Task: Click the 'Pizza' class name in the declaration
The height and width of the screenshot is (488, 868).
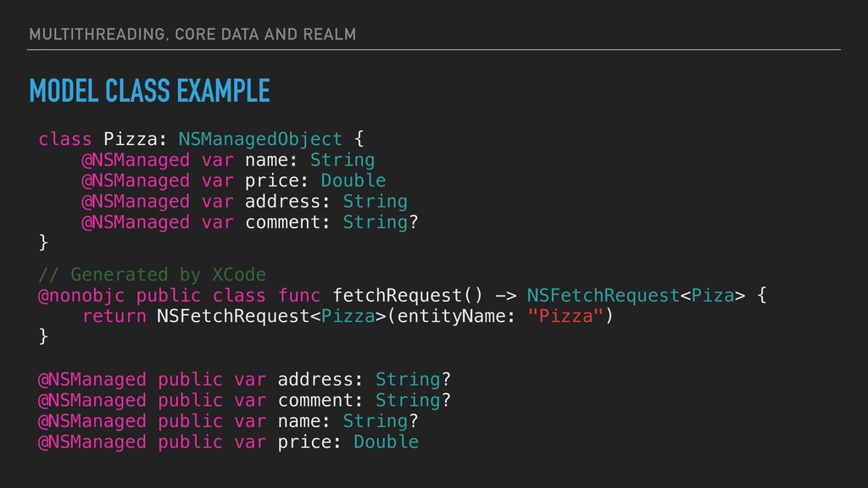Action: [130, 139]
